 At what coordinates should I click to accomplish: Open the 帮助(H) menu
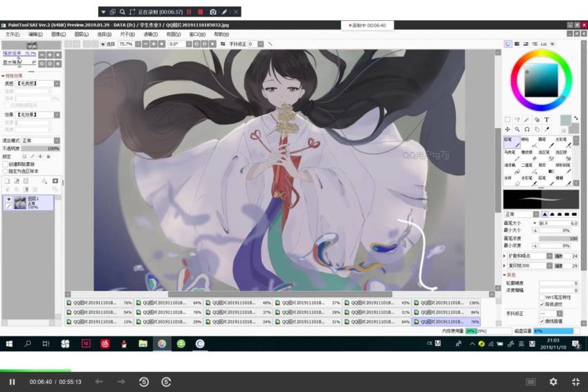[x=221, y=34]
